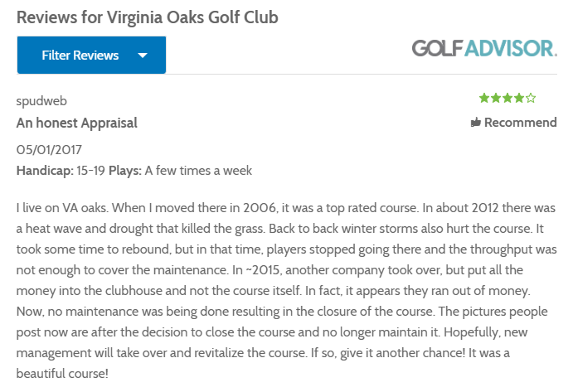Select the Recommend label
The height and width of the screenshot is (392, 573).
tap(520, 123)
